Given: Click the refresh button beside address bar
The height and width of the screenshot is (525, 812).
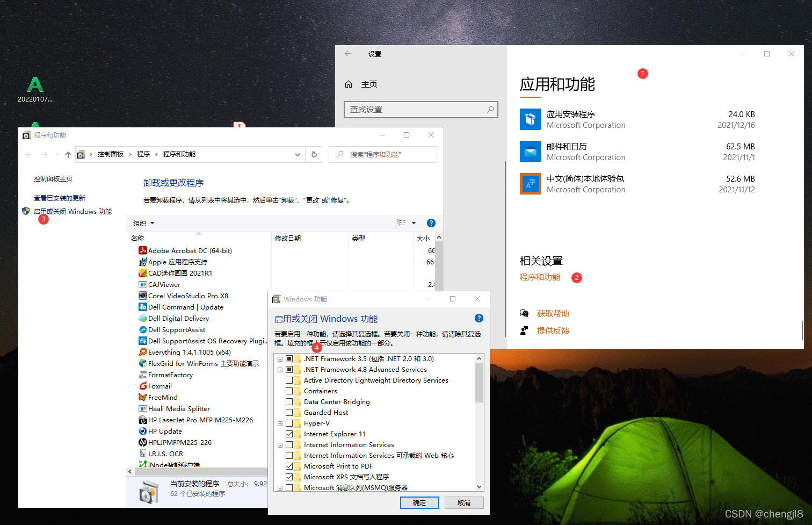Looking at the screenshot, I should click(x=314, y=154).
